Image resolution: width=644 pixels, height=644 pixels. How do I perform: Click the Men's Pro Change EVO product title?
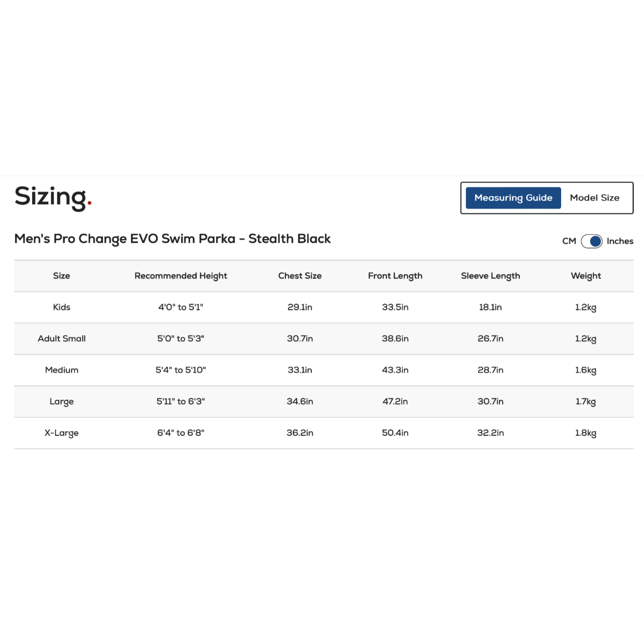coord(172,239)
